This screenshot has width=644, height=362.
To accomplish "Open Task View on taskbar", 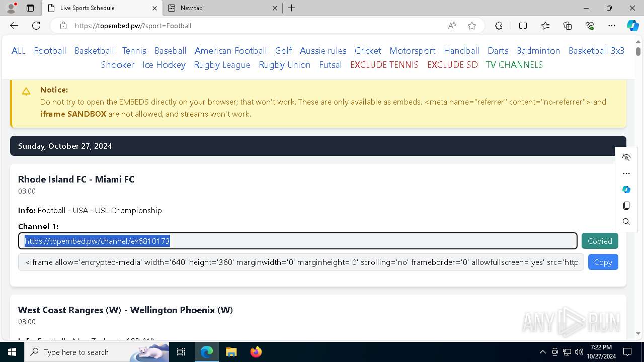I will (x=182, y=352).
